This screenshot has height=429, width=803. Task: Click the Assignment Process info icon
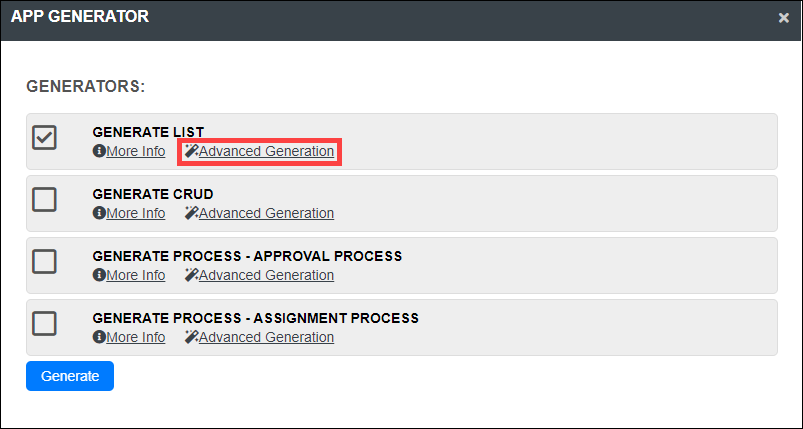(x=99, y=337)
